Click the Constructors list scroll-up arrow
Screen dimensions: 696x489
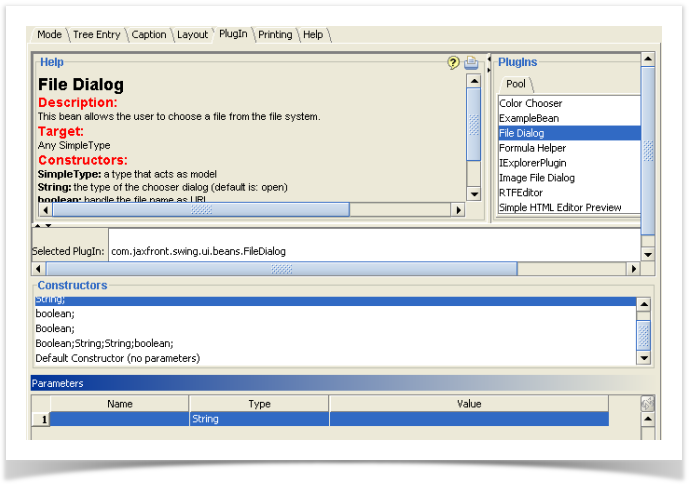pyautogui.click(x=644, y=302)
